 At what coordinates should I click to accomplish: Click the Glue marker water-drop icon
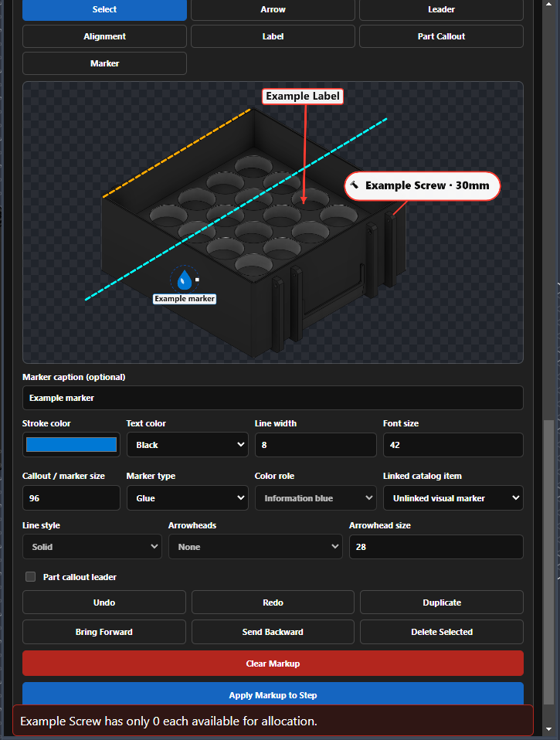tap(185, 280)
